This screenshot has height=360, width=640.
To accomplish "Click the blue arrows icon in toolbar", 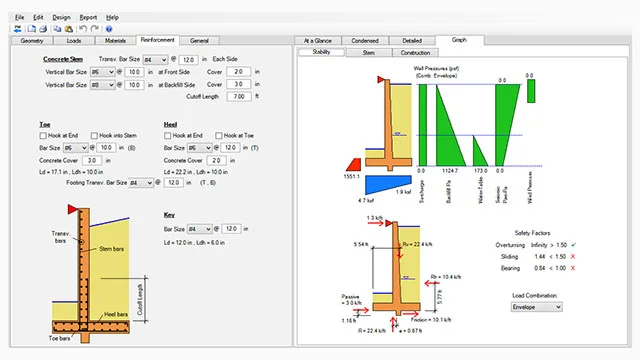I will (x=18, y=29).
